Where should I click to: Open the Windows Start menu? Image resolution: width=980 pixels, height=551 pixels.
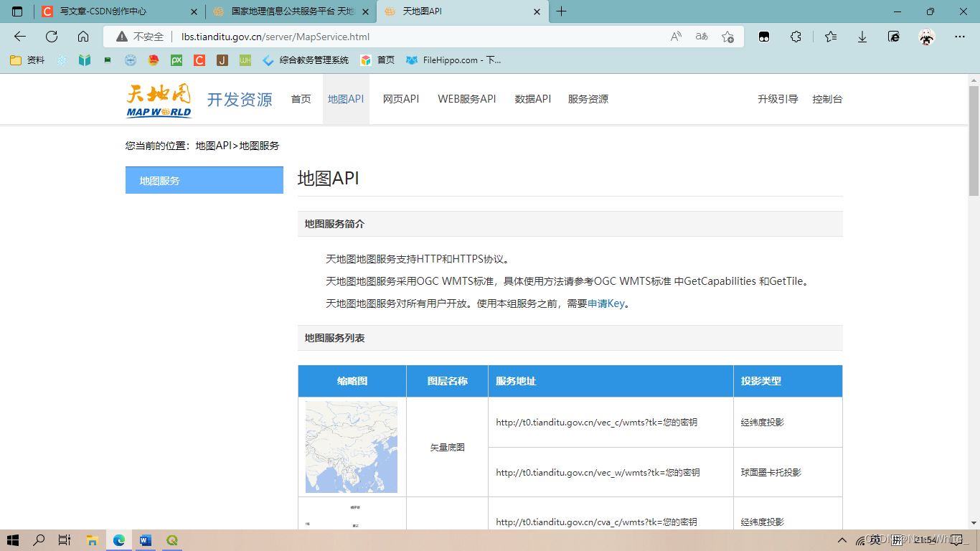click(x=13, y=540)
